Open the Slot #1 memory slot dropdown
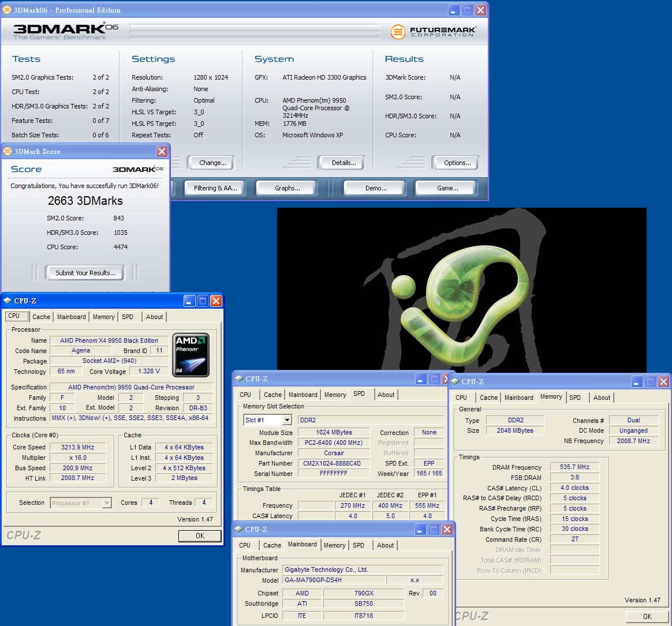This screenshot has width=672, height=626. [x=287, y=420]
